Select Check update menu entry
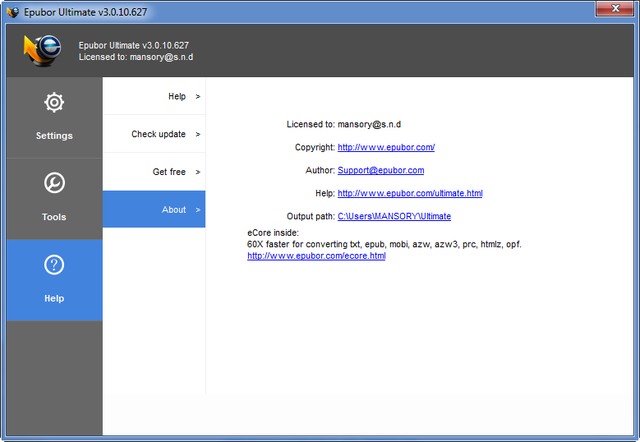The width and height of the screenshot is (640, 442). click(x=158, y=134)
